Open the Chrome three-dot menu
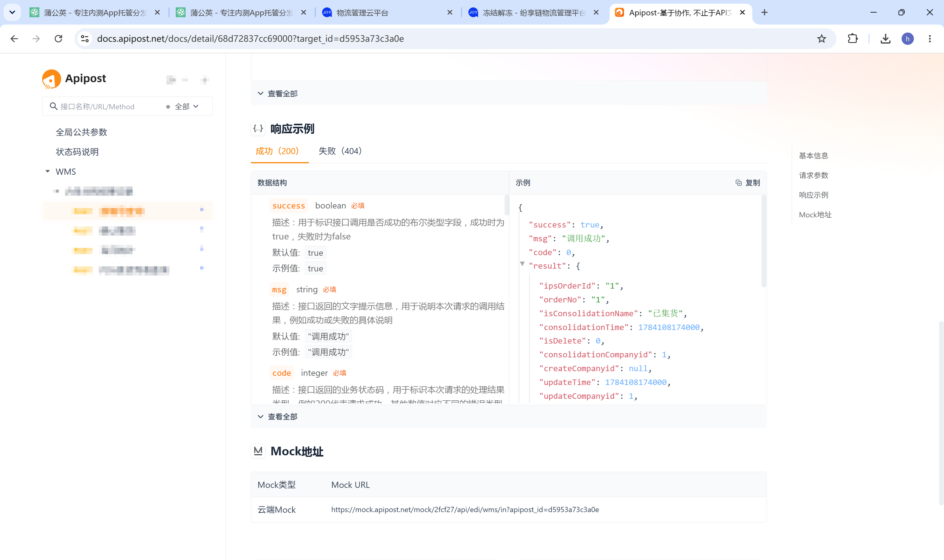Screen dimensions: 944x560 [930, 38]
